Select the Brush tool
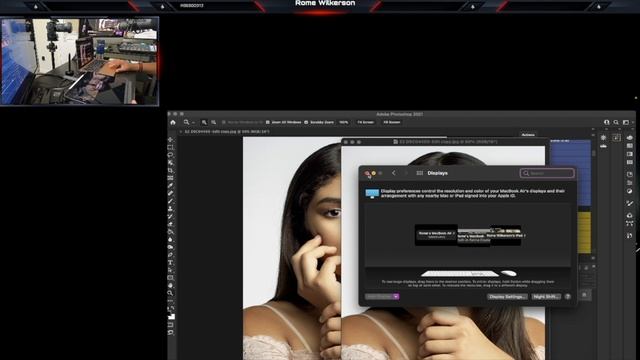The height and width of the screenshot is (360, 640). tap(171, 201)
